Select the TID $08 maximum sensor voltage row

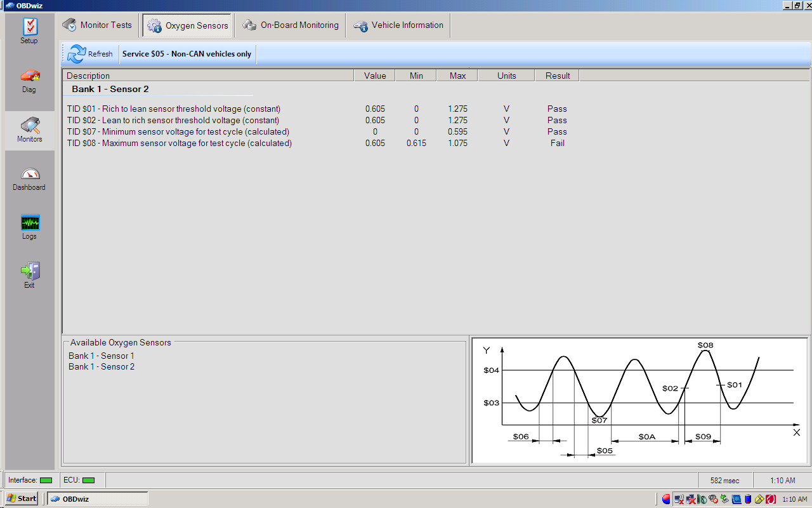(x=180, y=144)
